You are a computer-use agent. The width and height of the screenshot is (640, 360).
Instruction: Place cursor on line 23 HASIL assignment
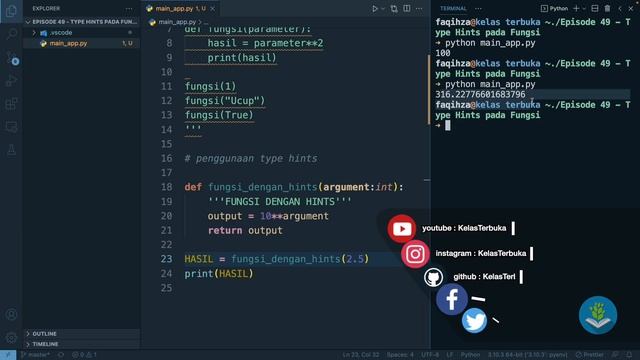[276, 259]
